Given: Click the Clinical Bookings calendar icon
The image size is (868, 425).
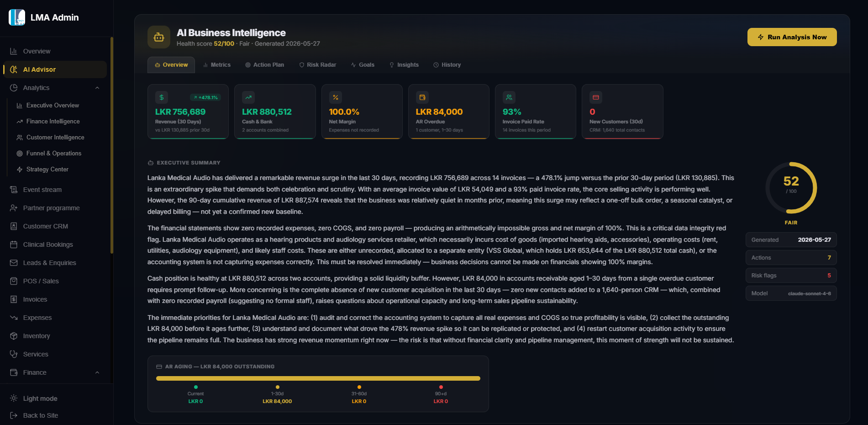Looking at the screenshot, I should [14, 244].
